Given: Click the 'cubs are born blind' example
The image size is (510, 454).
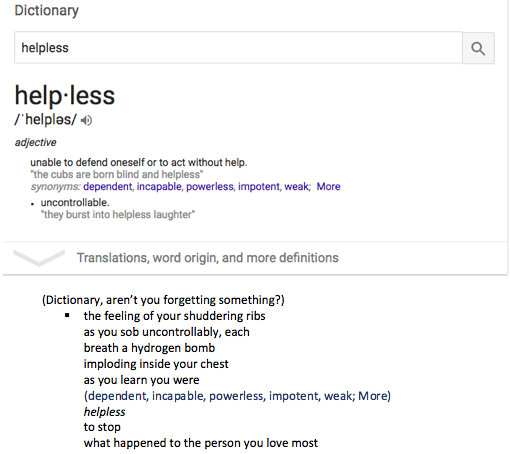Looking at the screenshot, I should tap(117, 174).
